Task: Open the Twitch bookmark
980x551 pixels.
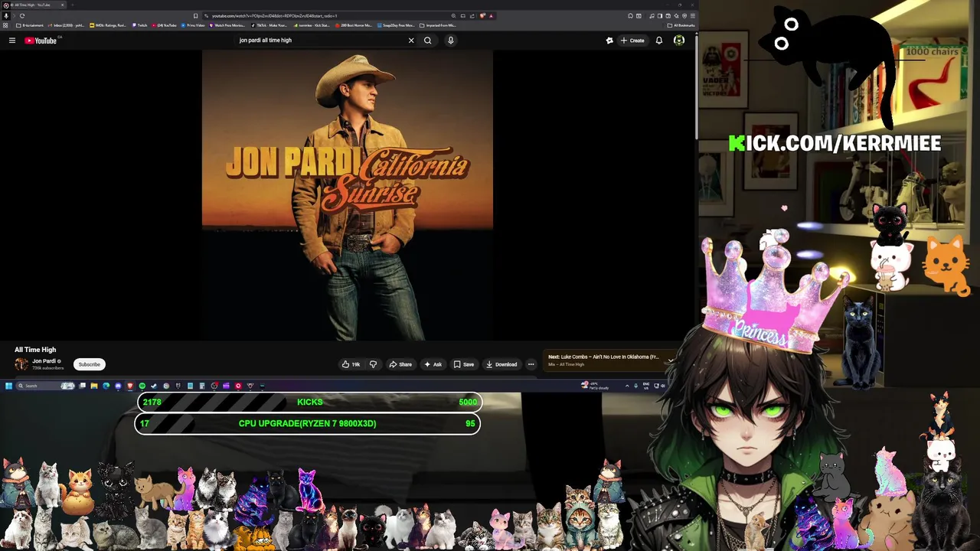Action: tap(139, 25)
